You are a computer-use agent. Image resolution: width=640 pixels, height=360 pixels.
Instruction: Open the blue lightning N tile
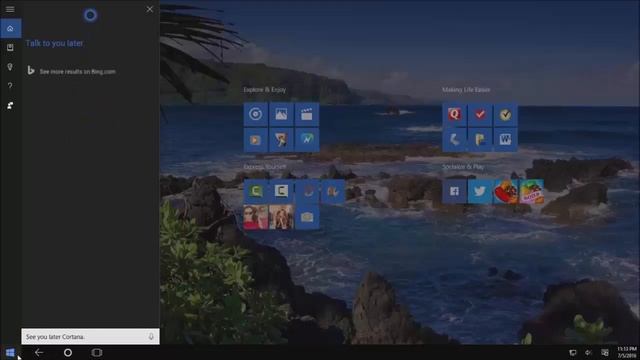[x=307, y=140]
